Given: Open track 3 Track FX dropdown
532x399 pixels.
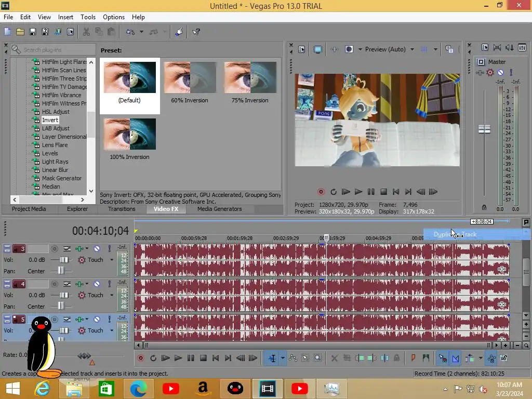Looking at the screenshot, I should coord(87,249).
